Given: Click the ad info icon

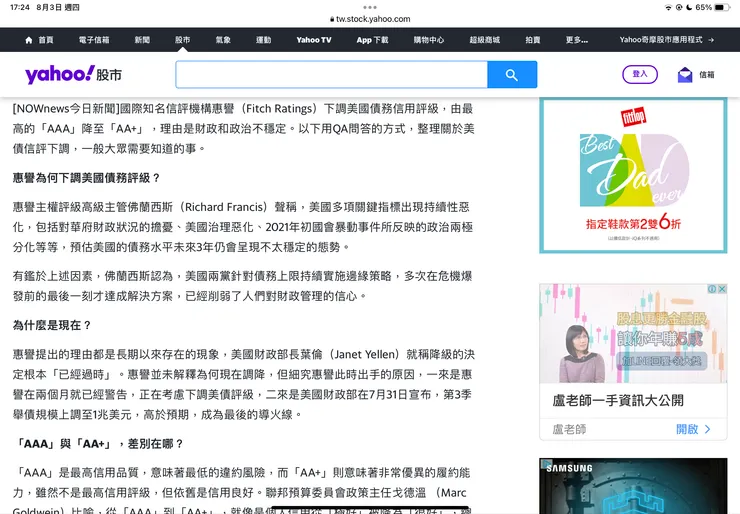Looking at the screenshot, I should [712, 289].
